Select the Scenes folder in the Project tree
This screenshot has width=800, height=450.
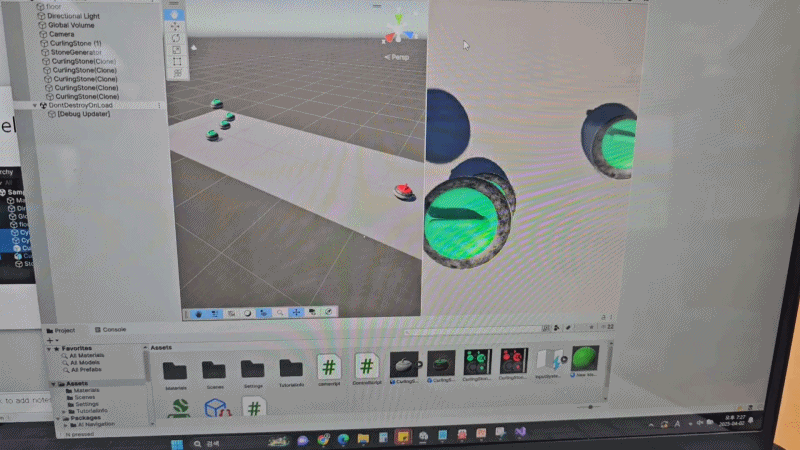tap(81, 397)
